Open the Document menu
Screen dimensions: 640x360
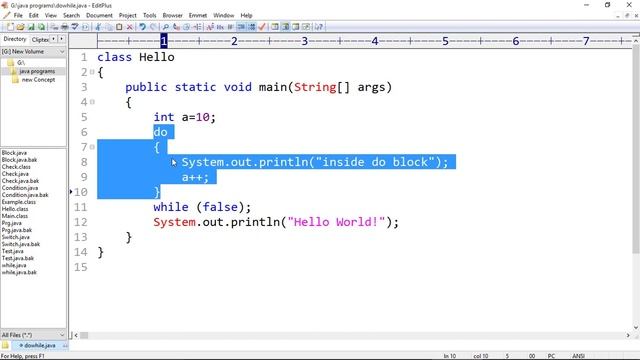(x=99, y=16)
